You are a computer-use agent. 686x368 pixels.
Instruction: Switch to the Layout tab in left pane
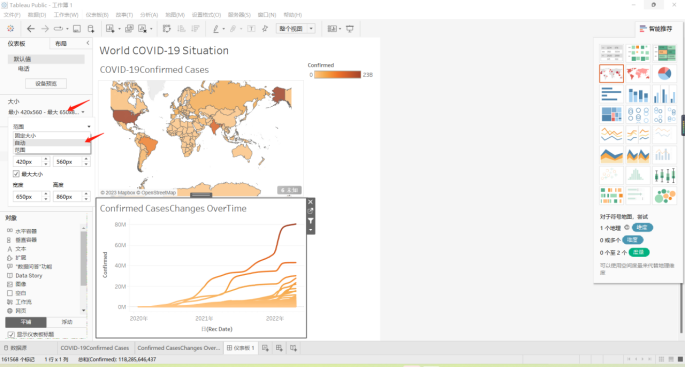pyautogui.click(x=61, y=43)
